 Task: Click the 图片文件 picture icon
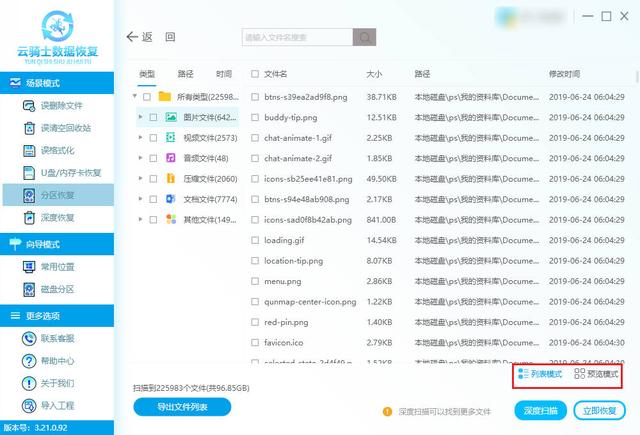(171, 117)
